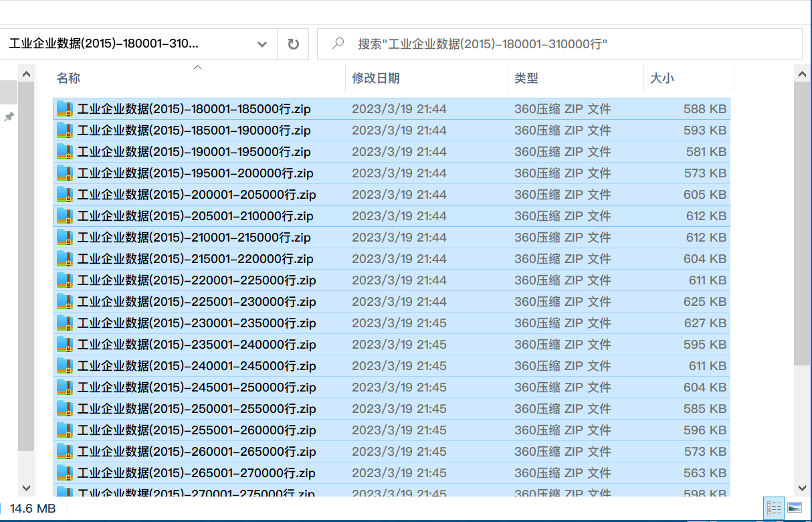Click the 627 KB size cell
812x522 pixels.
pos(705,323)
